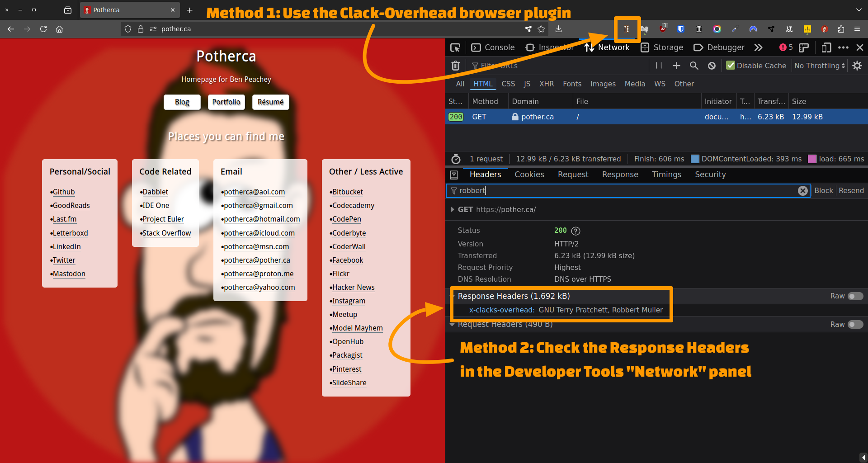This screenshot has width=868, height=463.
Task: Open the colorful ring extension icon
Action: (717, 29)
